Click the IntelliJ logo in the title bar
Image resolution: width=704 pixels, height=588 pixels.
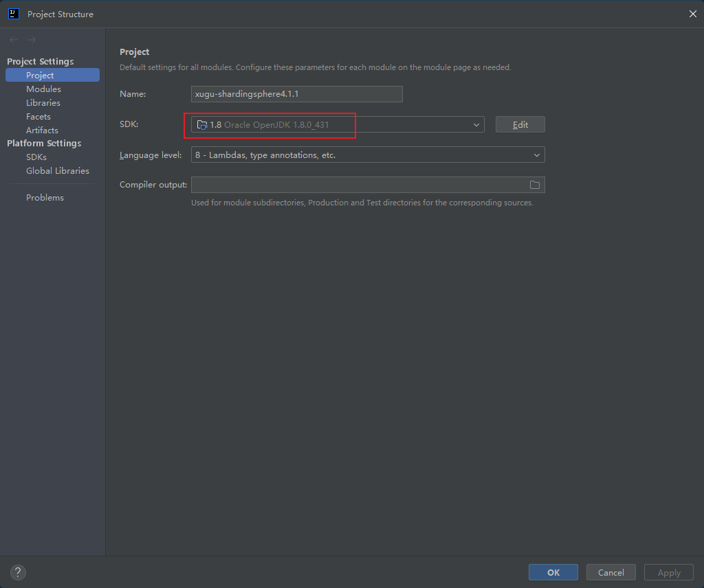(13, 13)
